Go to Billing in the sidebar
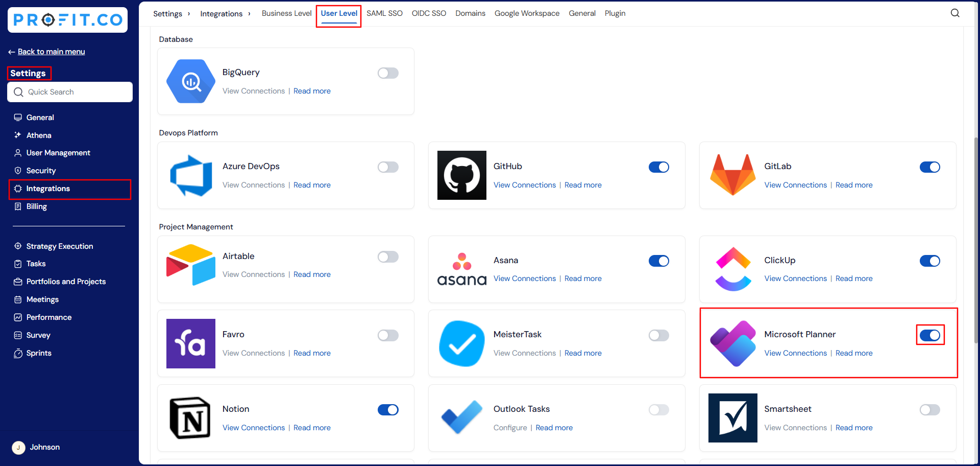Screen dimensions: 980x466 pyautogui.click(x=36, y=206)
